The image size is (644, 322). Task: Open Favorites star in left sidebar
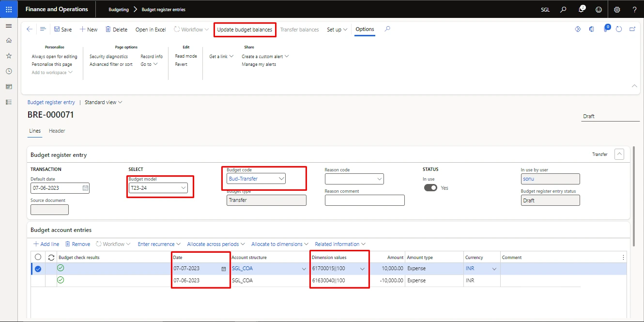(9, 56)
